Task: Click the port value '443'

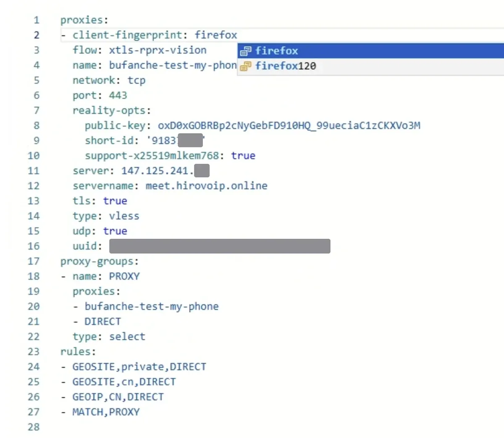Action: 118,95
